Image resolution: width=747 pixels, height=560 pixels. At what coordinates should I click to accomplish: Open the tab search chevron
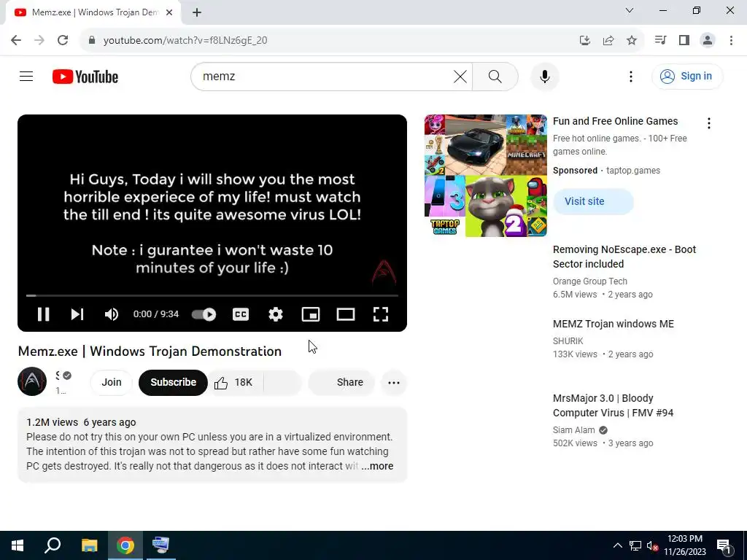630,10
